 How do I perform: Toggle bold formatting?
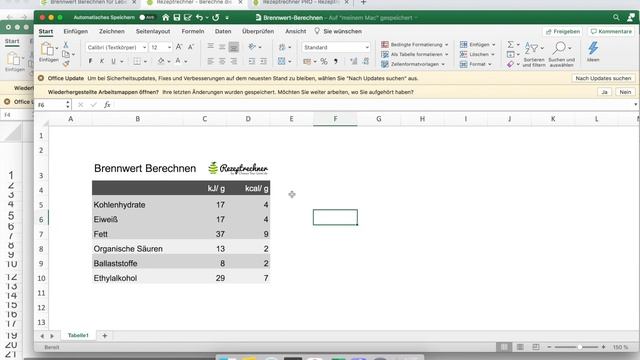click(x=90, y=61)
